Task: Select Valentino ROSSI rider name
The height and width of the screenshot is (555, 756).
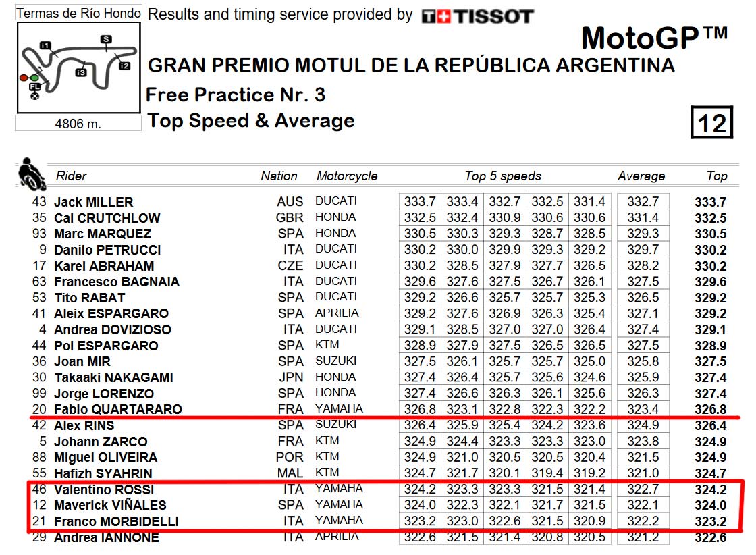Action: (104, 490)
